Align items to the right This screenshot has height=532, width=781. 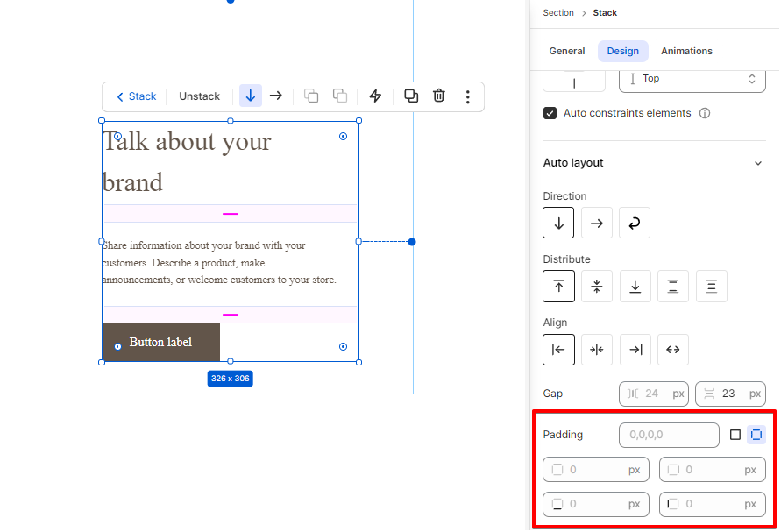coord(635,350)
